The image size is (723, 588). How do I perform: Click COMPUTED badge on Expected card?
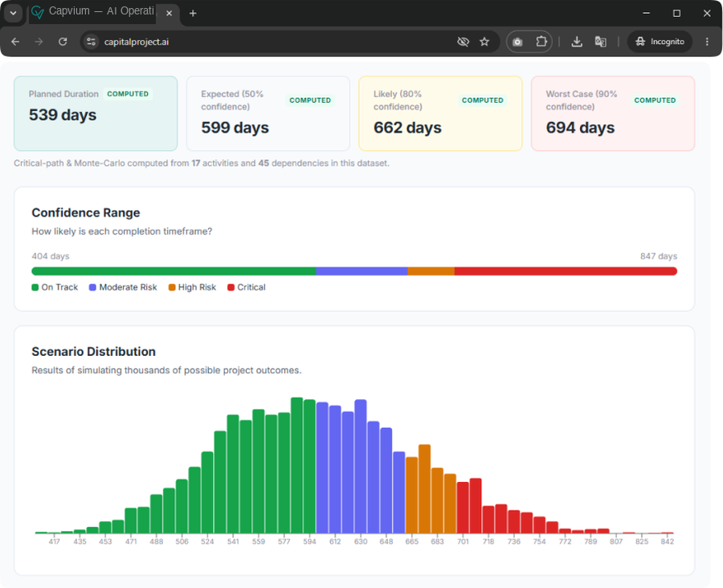(310, 100)
